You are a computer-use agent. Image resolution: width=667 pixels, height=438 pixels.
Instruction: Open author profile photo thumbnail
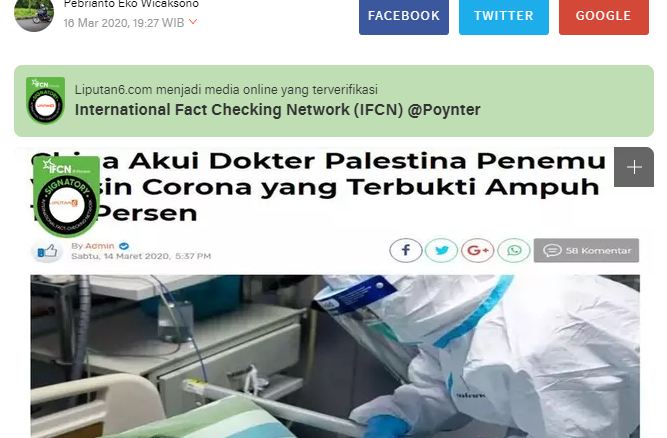point(34,15)
